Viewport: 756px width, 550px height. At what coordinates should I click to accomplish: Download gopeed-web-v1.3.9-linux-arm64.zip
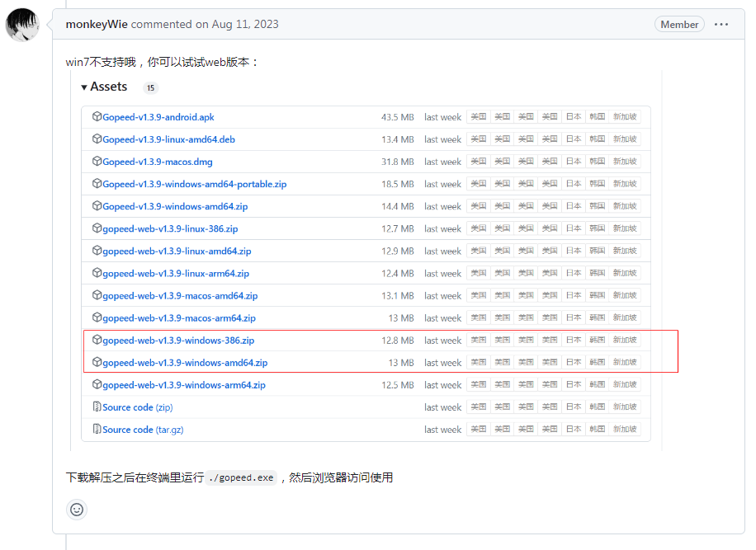pos(176,273)
